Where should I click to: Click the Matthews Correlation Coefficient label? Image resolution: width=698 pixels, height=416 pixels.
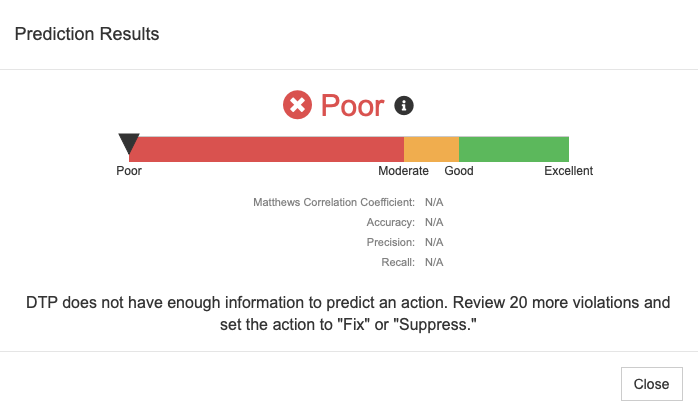334,202
